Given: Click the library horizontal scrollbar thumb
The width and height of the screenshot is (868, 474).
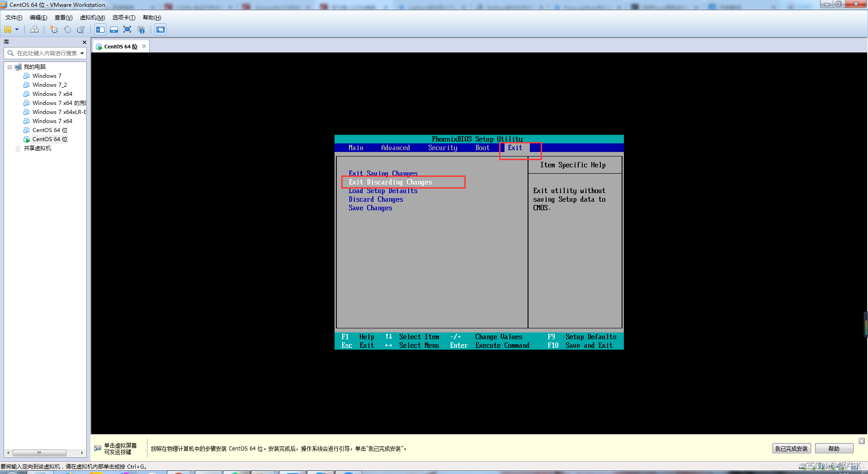Looking at the screenshot, I should point(39,453).
